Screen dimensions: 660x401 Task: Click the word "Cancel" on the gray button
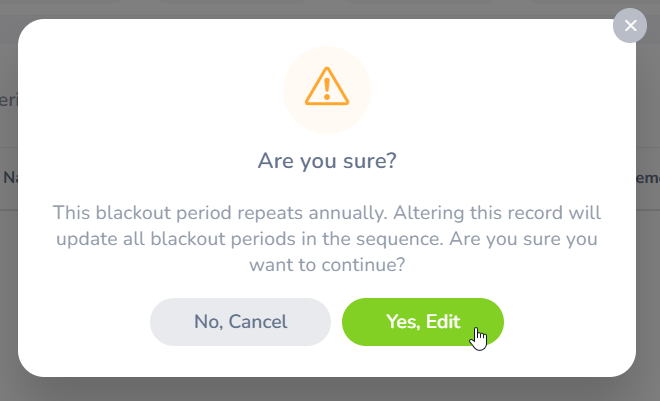tap(258, 322)
